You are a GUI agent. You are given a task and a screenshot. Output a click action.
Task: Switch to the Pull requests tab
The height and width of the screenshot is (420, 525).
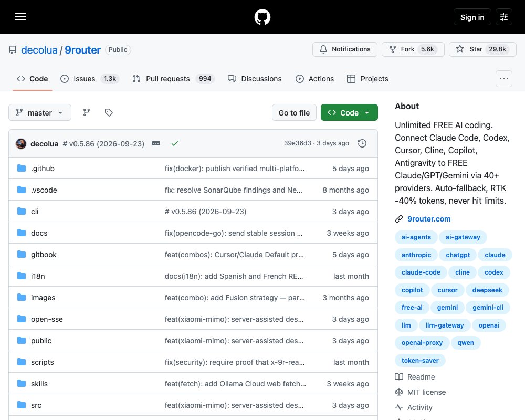tap(173, 79)
